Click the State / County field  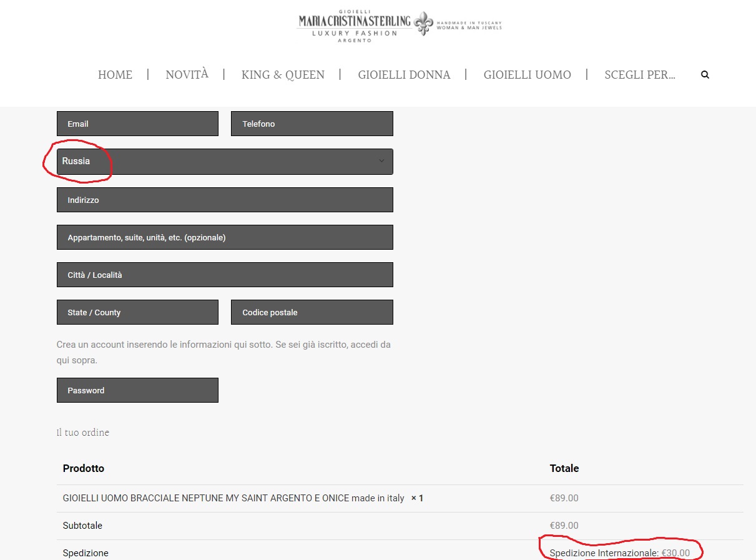pos(137,312)
